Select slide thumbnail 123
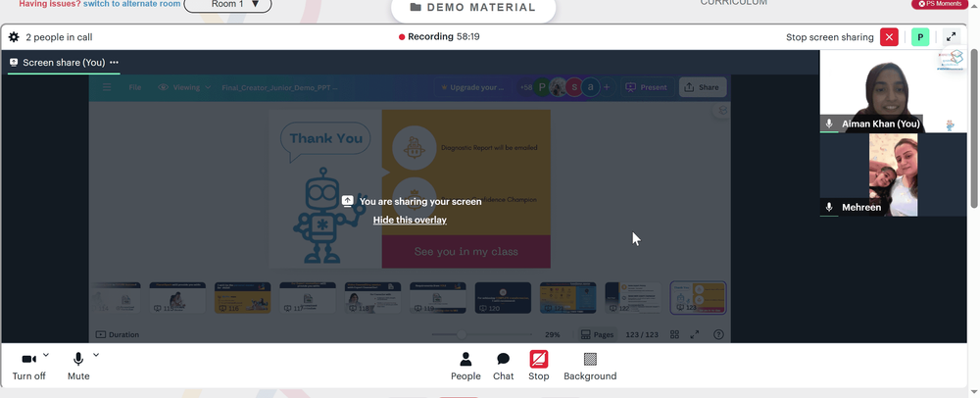The image size is (980, 398). coord(698,297)
